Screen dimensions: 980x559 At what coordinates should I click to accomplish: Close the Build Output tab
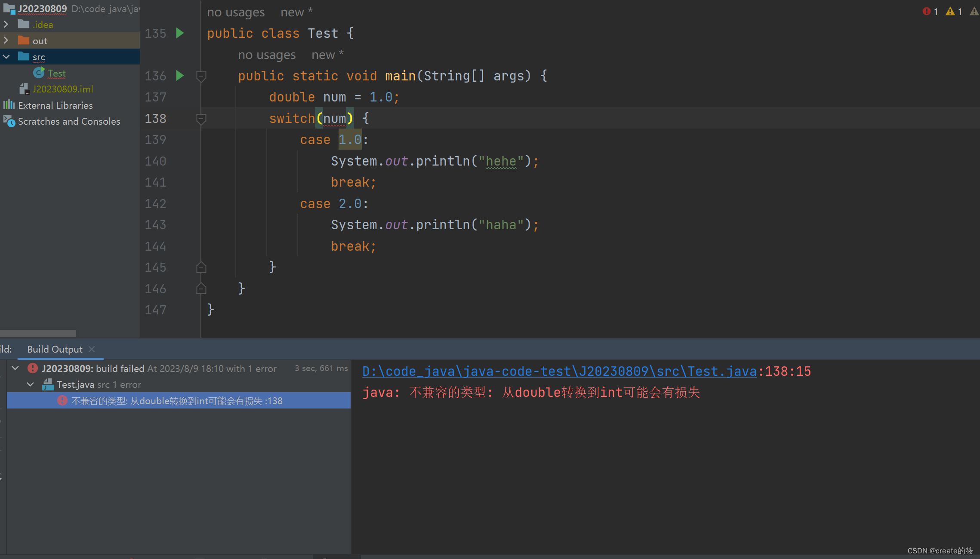pyautogui.click(x=92, y=349)
